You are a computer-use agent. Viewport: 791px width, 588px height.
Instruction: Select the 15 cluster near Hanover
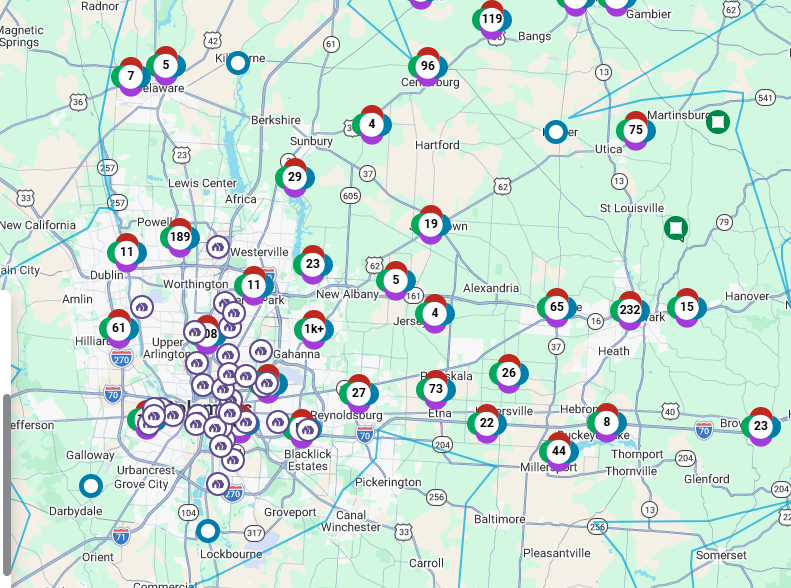pyautogui.click(x=686, y=307)
